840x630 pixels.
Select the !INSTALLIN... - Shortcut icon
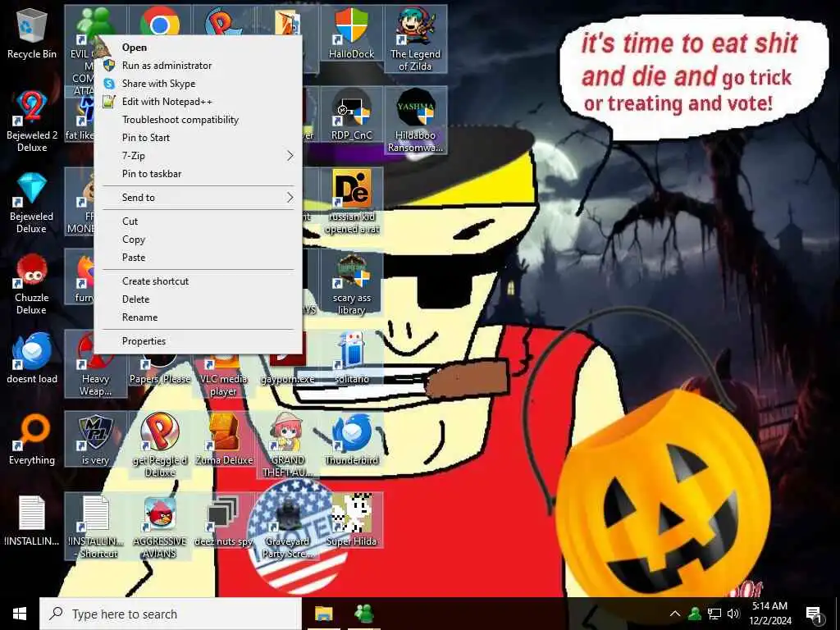pos(95,527)
